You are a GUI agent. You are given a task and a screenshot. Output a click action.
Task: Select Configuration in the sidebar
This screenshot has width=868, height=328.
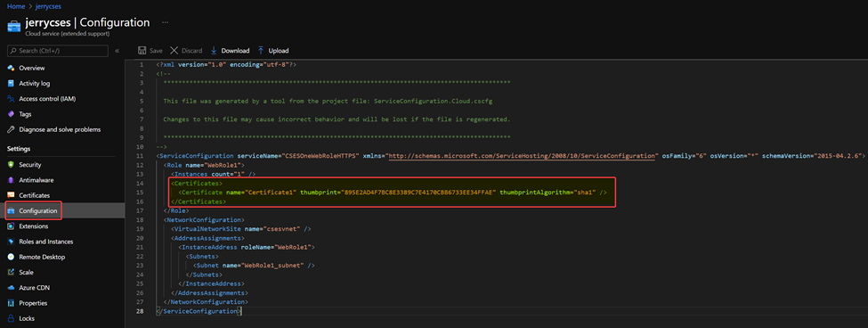[37, 211]
